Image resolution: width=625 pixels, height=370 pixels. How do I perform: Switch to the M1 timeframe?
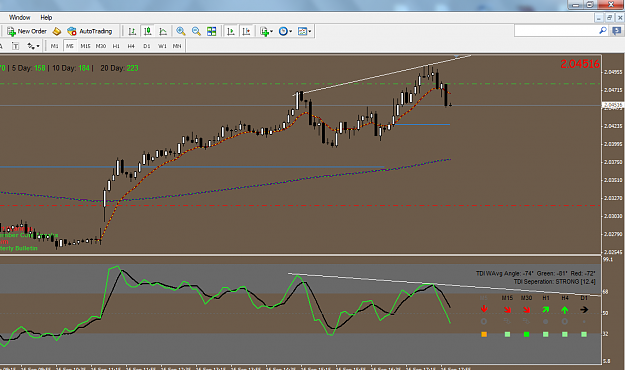[x=55, y=46]
